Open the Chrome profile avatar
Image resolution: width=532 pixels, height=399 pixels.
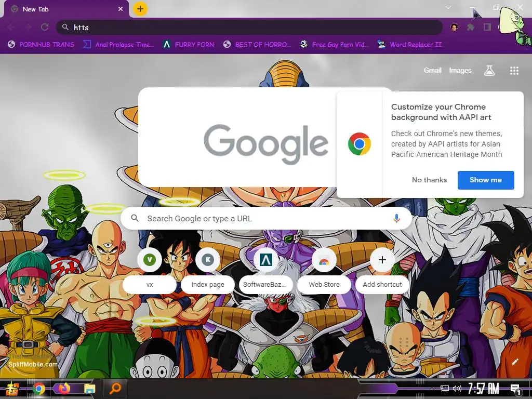(454, 27)
